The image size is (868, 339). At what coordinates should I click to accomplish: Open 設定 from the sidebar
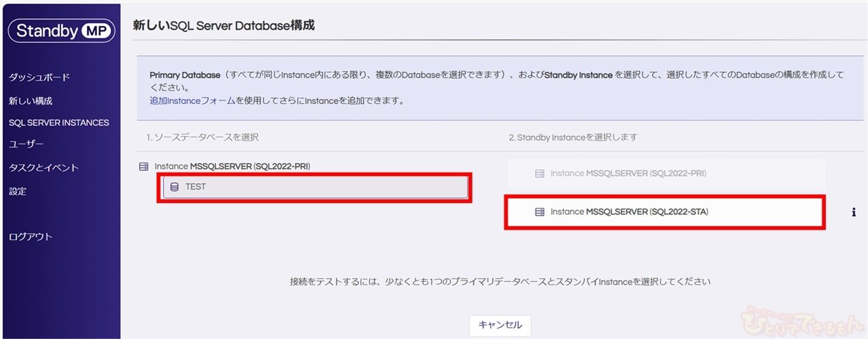click(18, 192)
